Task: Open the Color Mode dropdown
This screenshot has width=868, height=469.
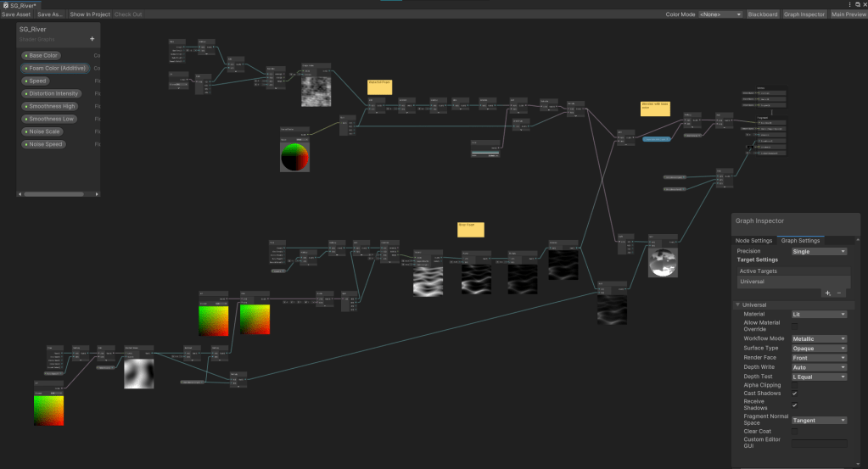Action: 720,14
